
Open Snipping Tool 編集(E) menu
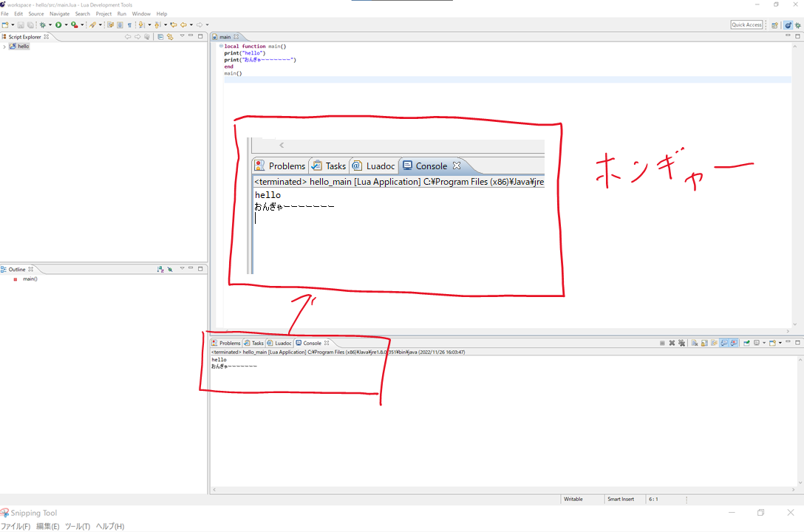[48, 526]
